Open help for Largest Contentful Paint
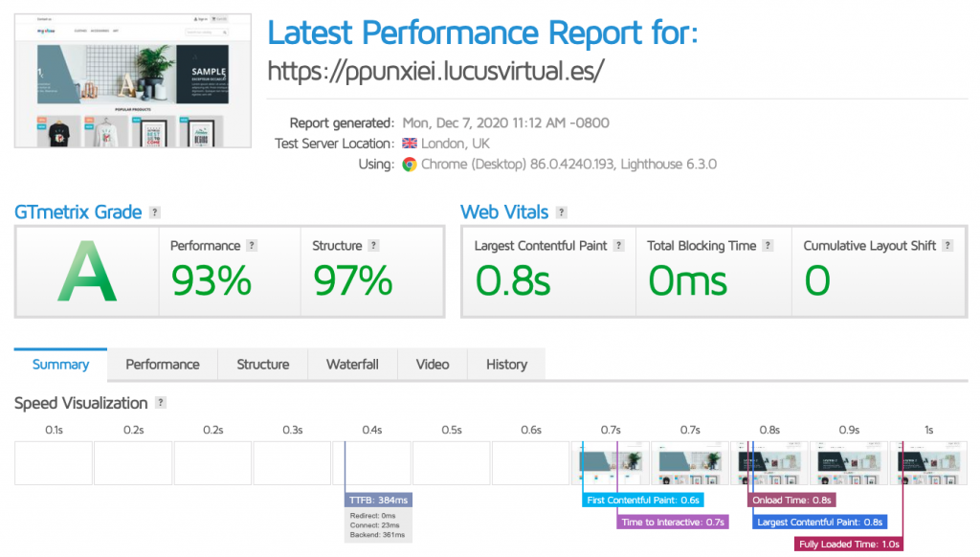This screenshot has width=980, height=557. pos(619,246)
